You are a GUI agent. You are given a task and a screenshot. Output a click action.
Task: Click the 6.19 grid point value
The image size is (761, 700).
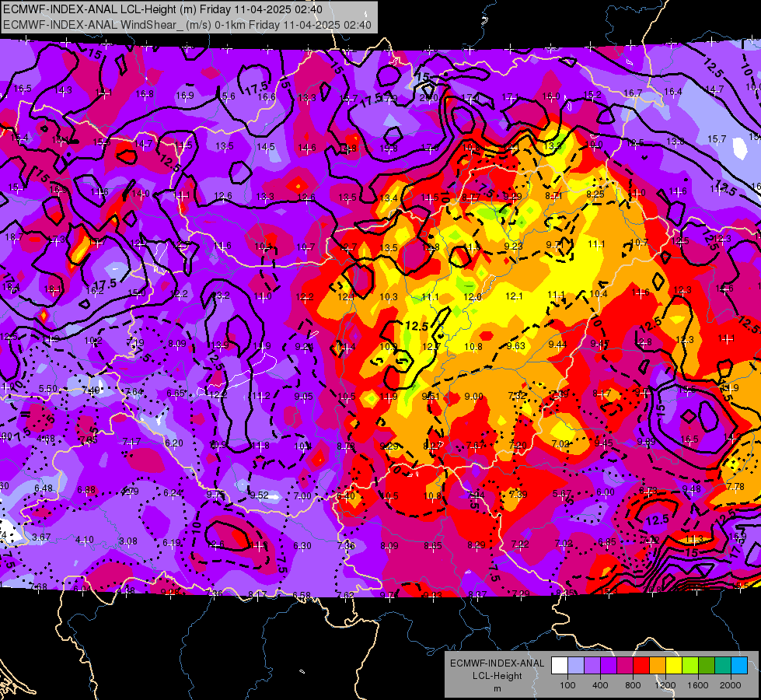[x=172, y=543]
